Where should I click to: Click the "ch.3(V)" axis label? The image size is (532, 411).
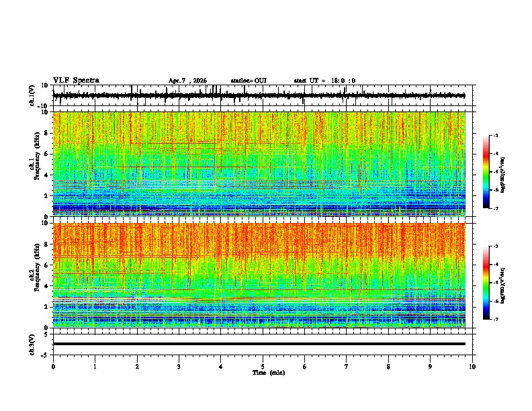tap(32, 345)
